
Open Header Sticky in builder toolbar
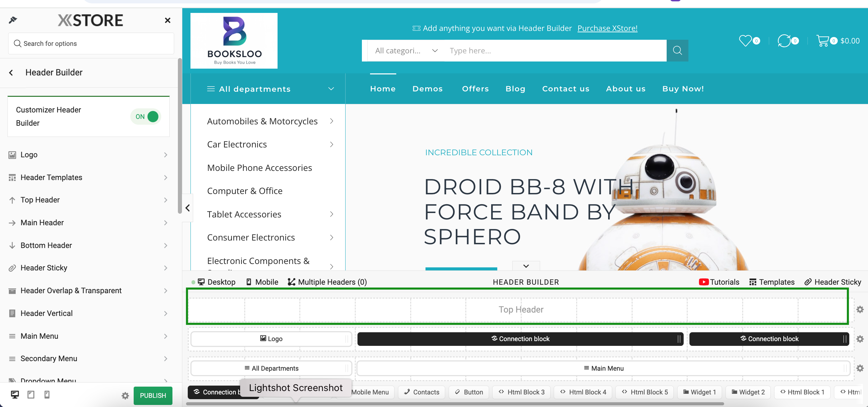click(833, 282)
